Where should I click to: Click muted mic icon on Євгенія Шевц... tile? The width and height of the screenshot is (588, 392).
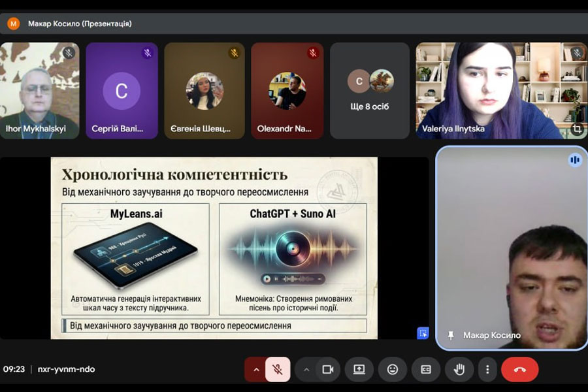point(235,53)
